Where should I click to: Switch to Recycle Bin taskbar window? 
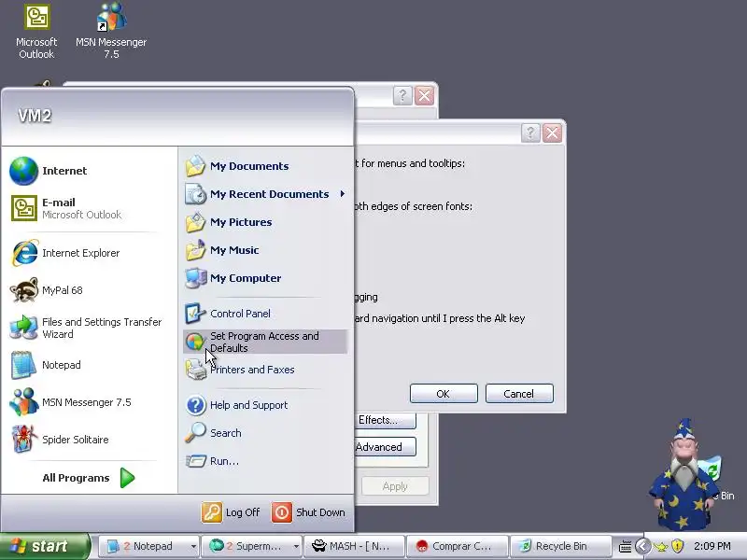561,546
